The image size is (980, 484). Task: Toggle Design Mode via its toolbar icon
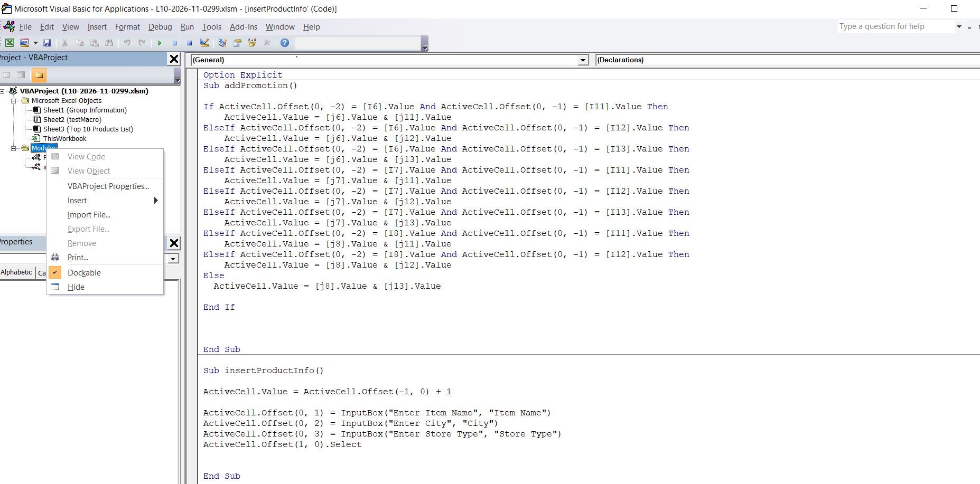(205, 43)
